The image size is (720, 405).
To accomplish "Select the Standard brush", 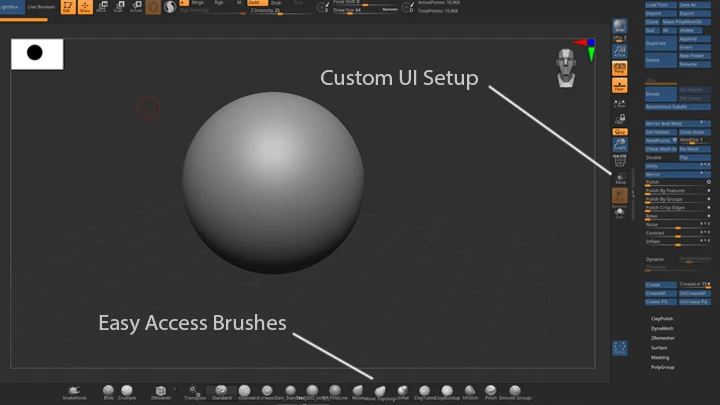I will click(221, 393).
